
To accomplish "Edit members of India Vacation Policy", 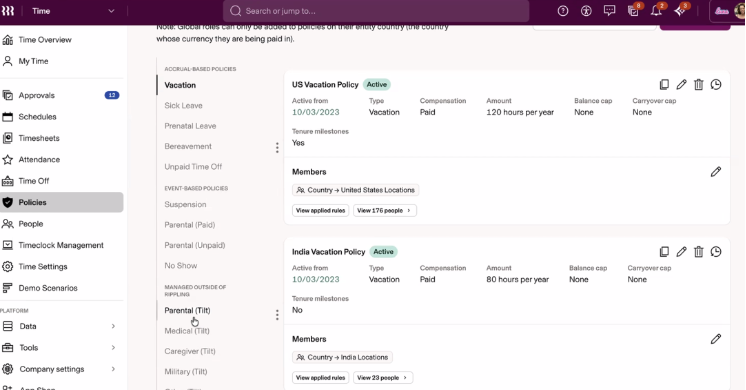I will point(716,339).
